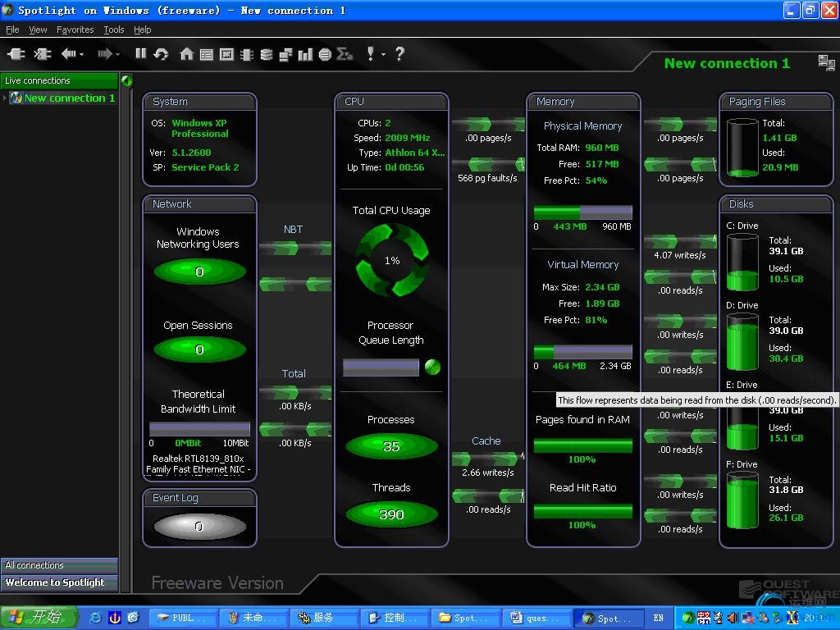Click the Paging Files cylinder gauge
Viewport: 840px width, 630px height.
tap(742, 148)
